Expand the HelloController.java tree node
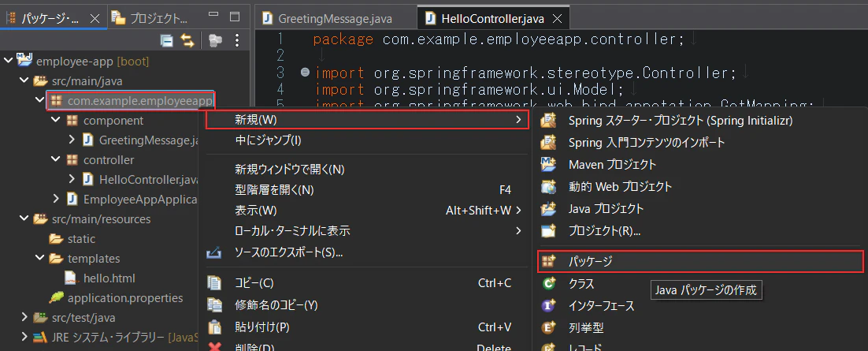868x351 pixels. coord(72,179)
